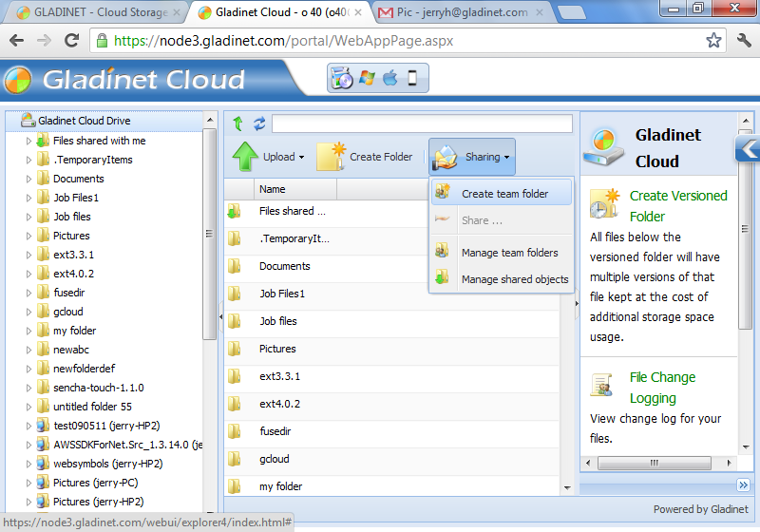The height and width of the screenshot is (532, 760).
Task: Click the Apple logo client icon
Action: pos(390,78)
